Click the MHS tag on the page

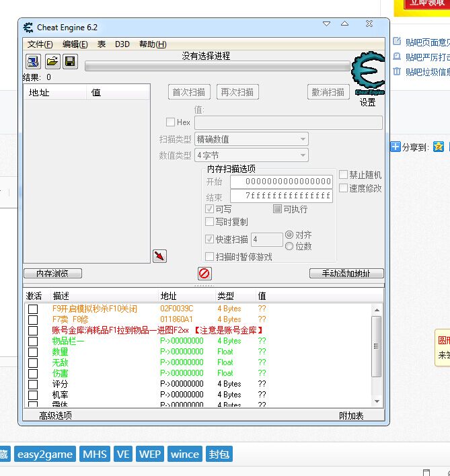95,454
